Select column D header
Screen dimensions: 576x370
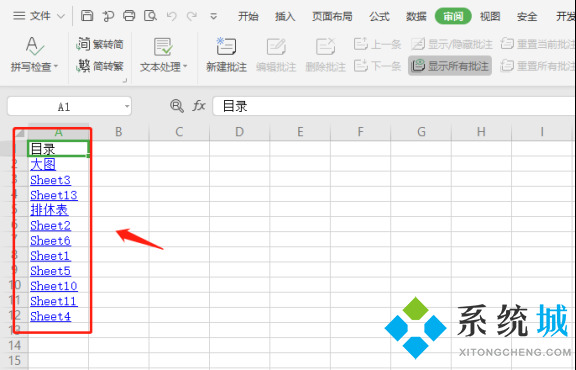[240, 132]
